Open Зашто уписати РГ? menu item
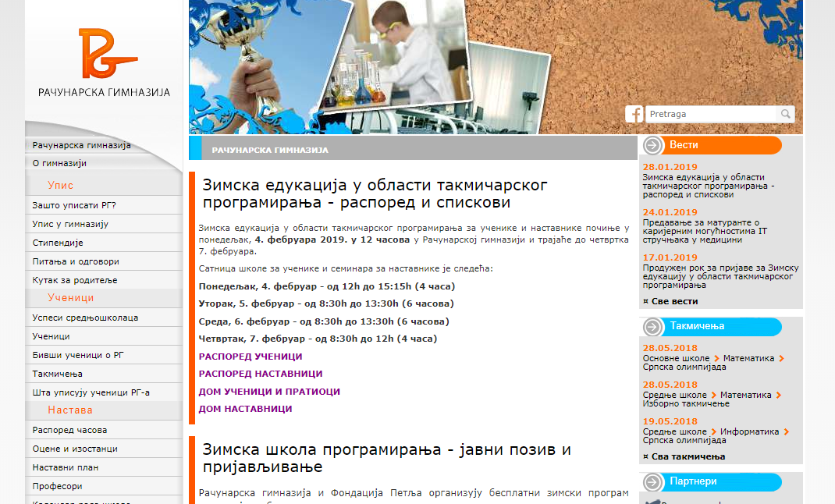 click(x=74, y=206)
